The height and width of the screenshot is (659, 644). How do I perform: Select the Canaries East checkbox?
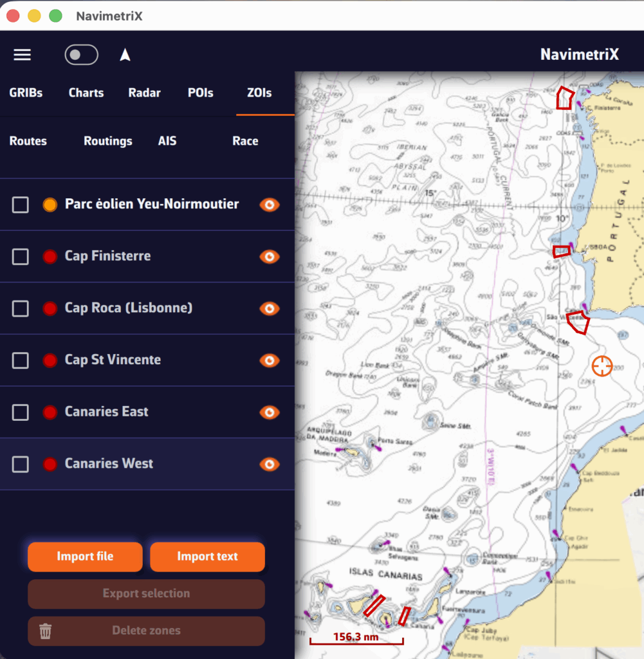[x=21, y=413]
